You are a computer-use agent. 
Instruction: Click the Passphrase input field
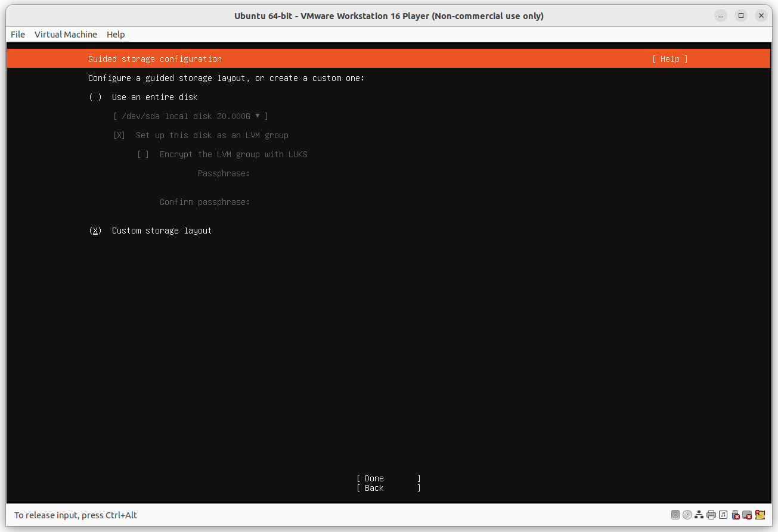tap(280, 173)
